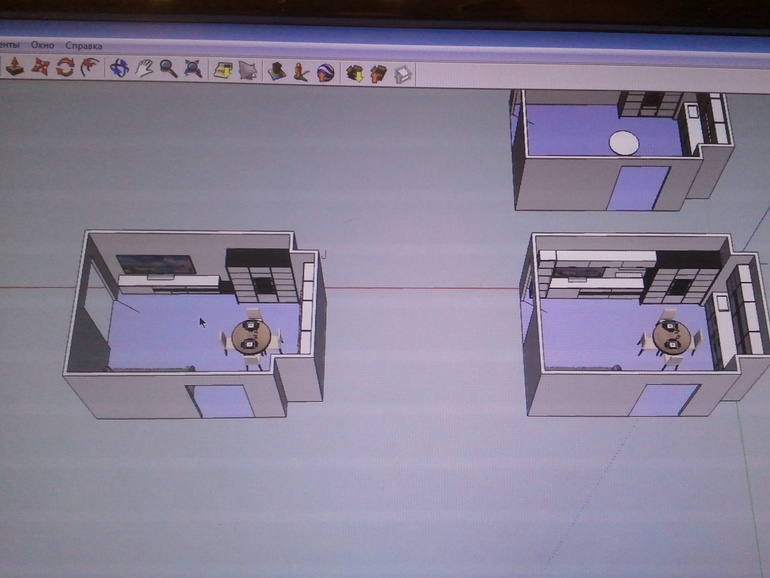Click the white round table in top-right room
The width and height of the screenshot is (770, 578).
coord(625,143)
